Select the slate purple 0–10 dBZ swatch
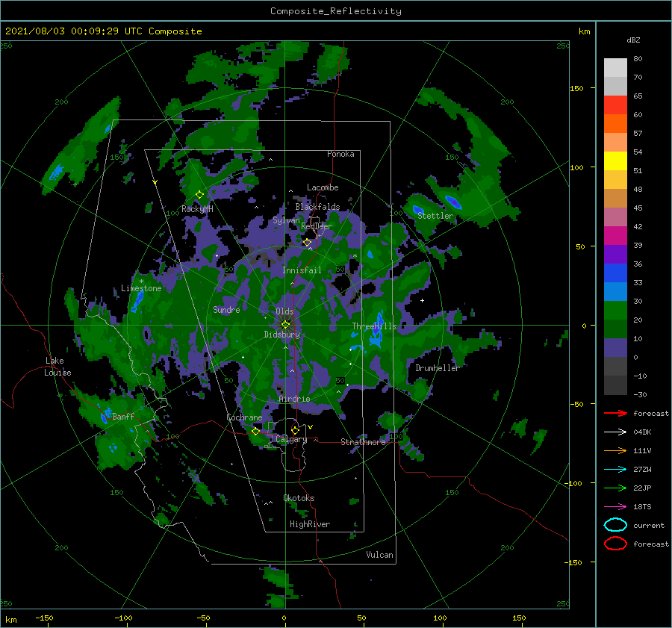This screenshot has height=628, width=672. click(x=615, y=348)
